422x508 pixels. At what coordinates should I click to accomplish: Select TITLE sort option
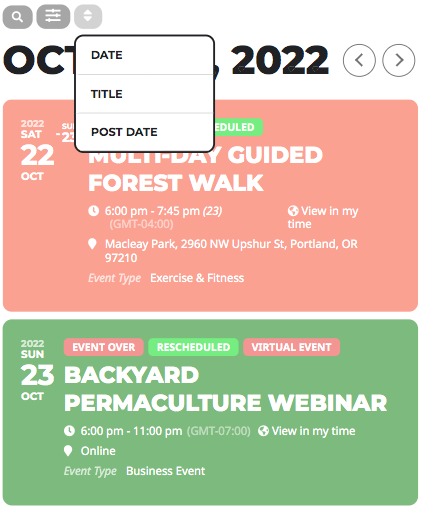pos(144,94)
